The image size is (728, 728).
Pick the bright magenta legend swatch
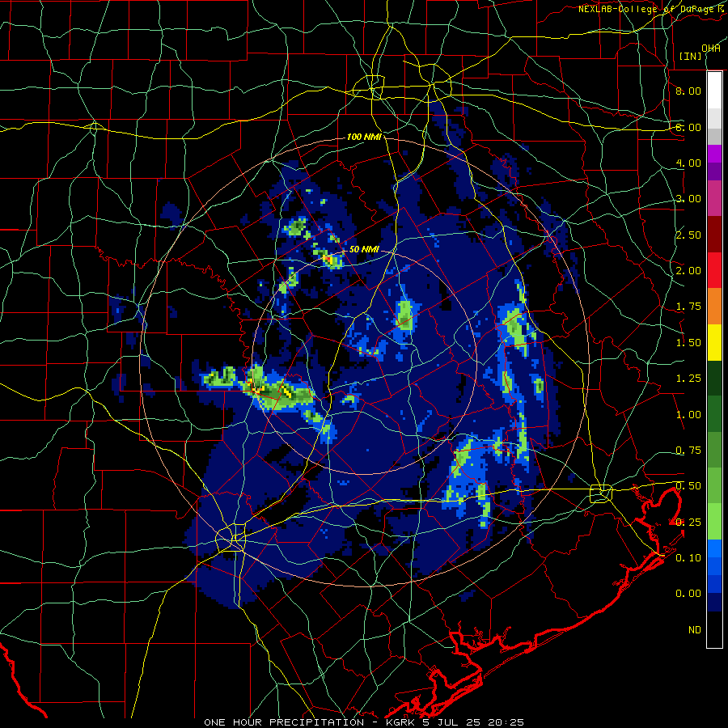714,154
